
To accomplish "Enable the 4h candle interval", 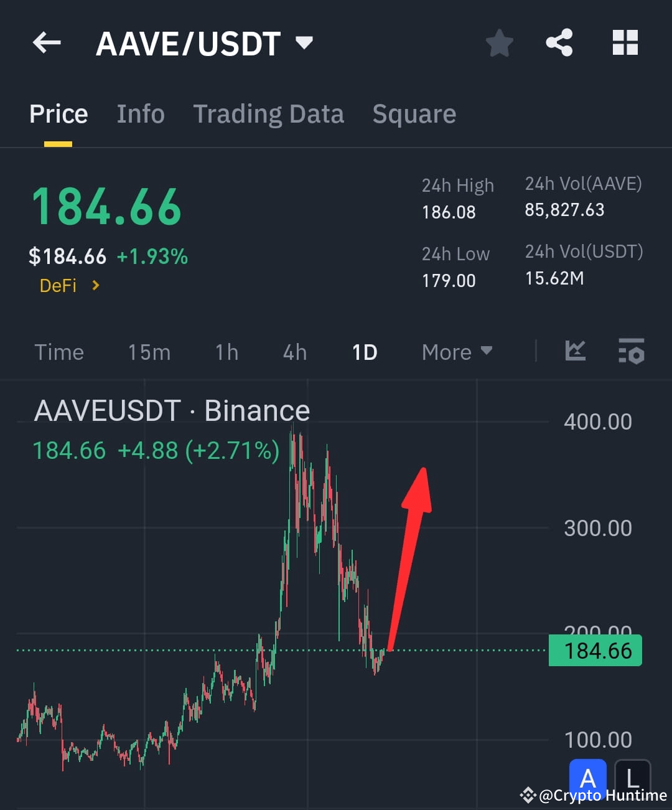I will (294, 352).
